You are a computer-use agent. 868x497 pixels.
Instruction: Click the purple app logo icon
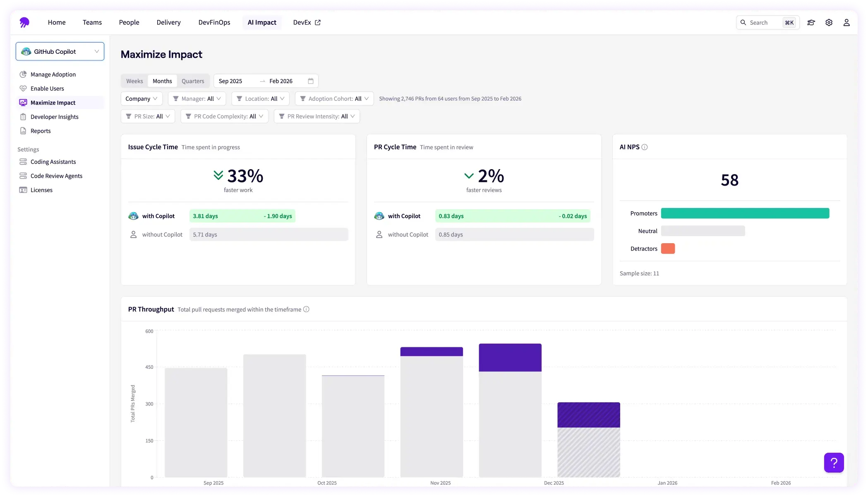(x=24, y=22)
